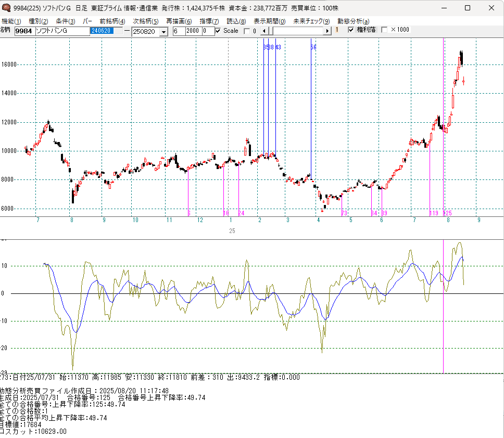Open the 動態分析(a) menu

(x=354, y=21)
